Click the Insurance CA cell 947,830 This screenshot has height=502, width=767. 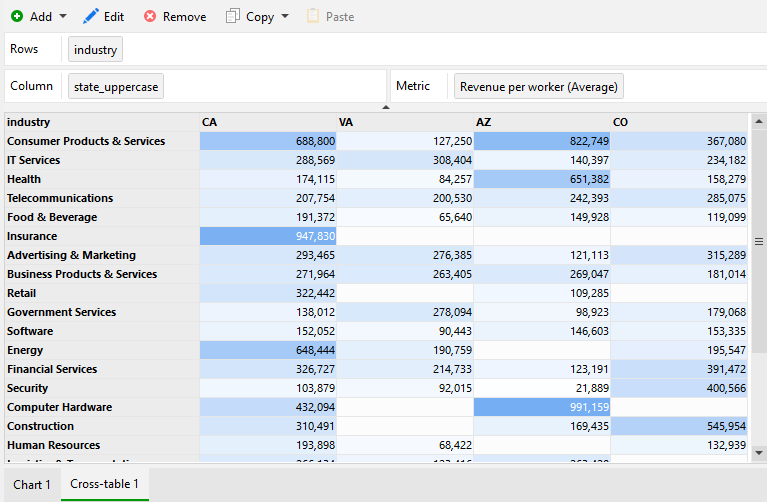pyautogui.click(x=268, y=236)
